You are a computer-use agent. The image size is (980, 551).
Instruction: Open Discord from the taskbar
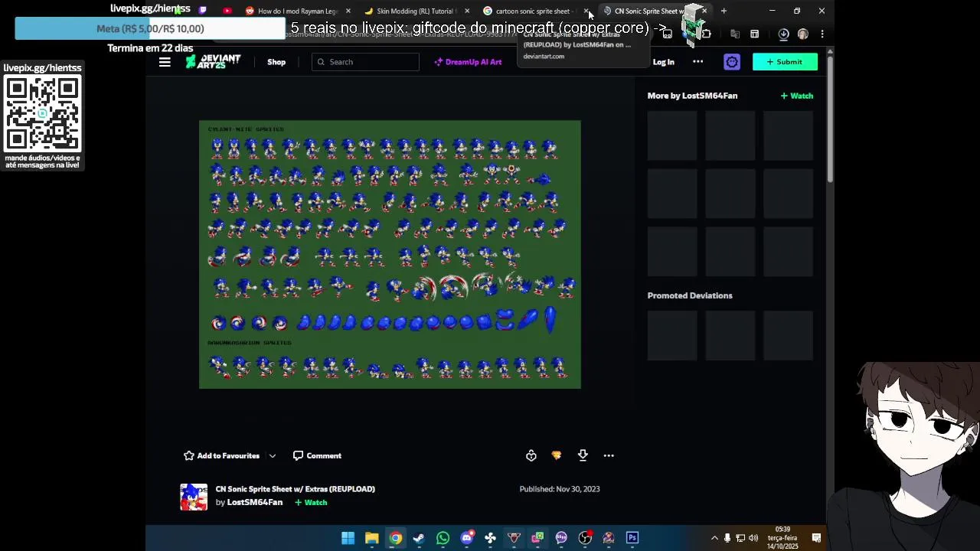coord(466,538)
